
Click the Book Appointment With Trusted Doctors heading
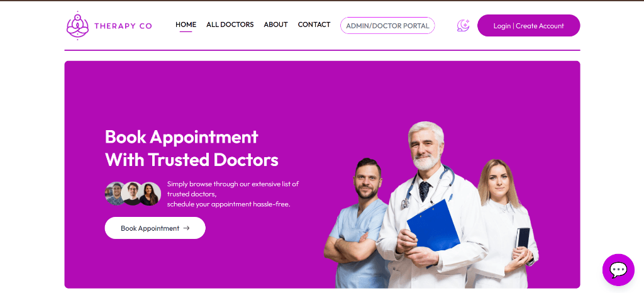point(192,148)
